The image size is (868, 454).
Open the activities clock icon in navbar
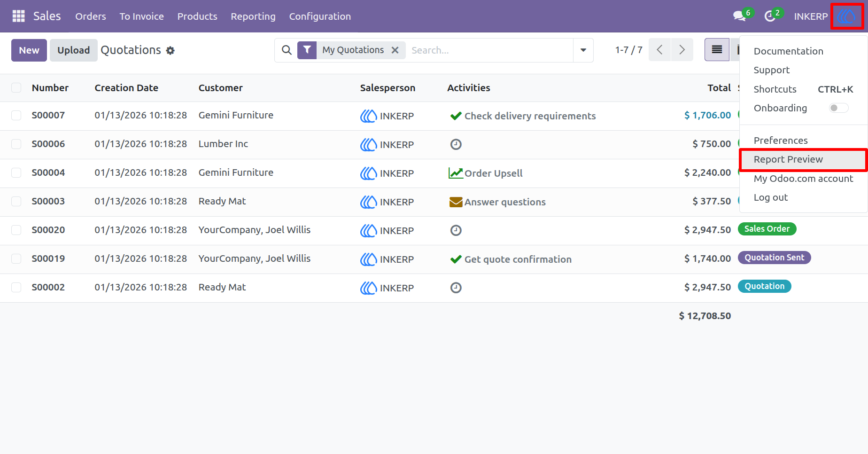click(x=770, y=16)
